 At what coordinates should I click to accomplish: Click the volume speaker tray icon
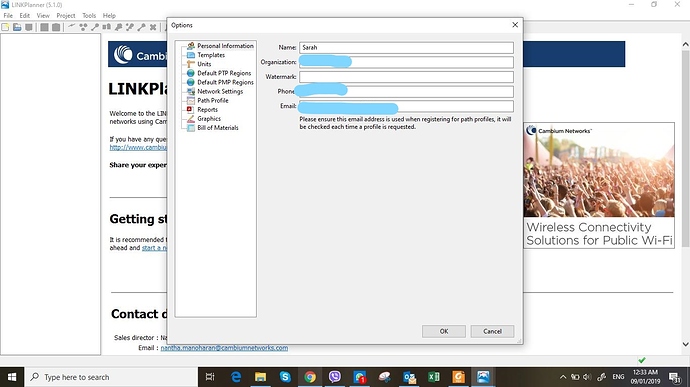pyautogui.click(x=587, y=377)
